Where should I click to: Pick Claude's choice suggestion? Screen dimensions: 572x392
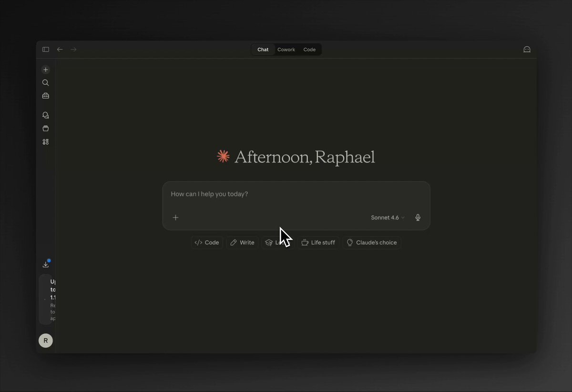[372, 242]
